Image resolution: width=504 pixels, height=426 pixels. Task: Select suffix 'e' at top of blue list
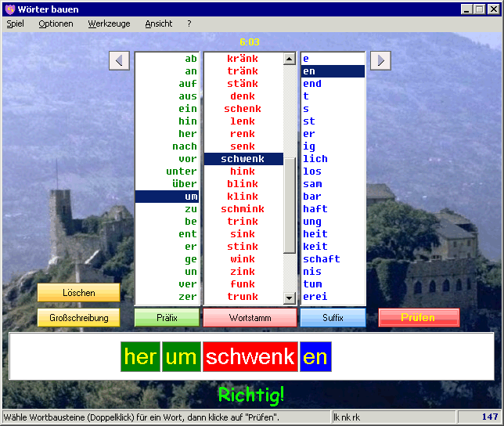[333, 59]
